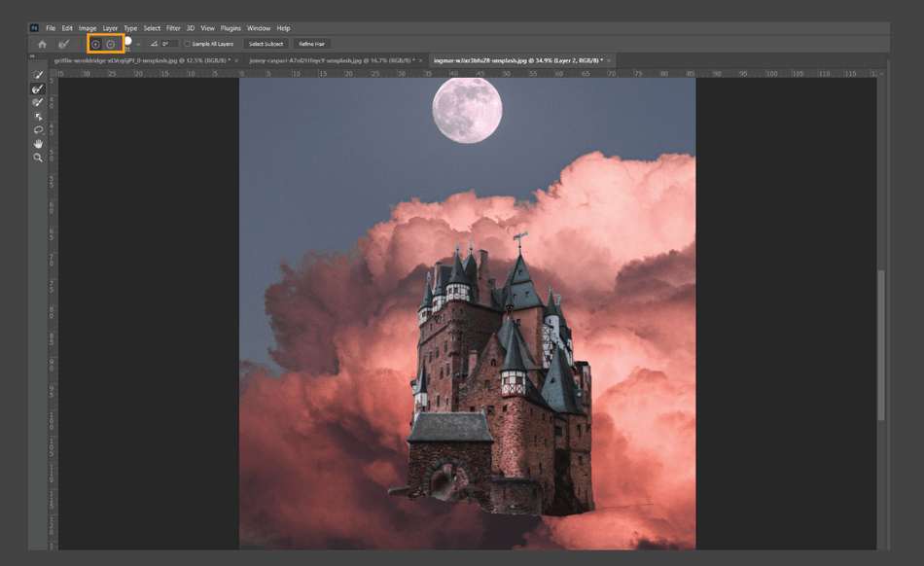Close the ingmar document tab
This screenshot has width=924, height=566.
tap(609, 60)
